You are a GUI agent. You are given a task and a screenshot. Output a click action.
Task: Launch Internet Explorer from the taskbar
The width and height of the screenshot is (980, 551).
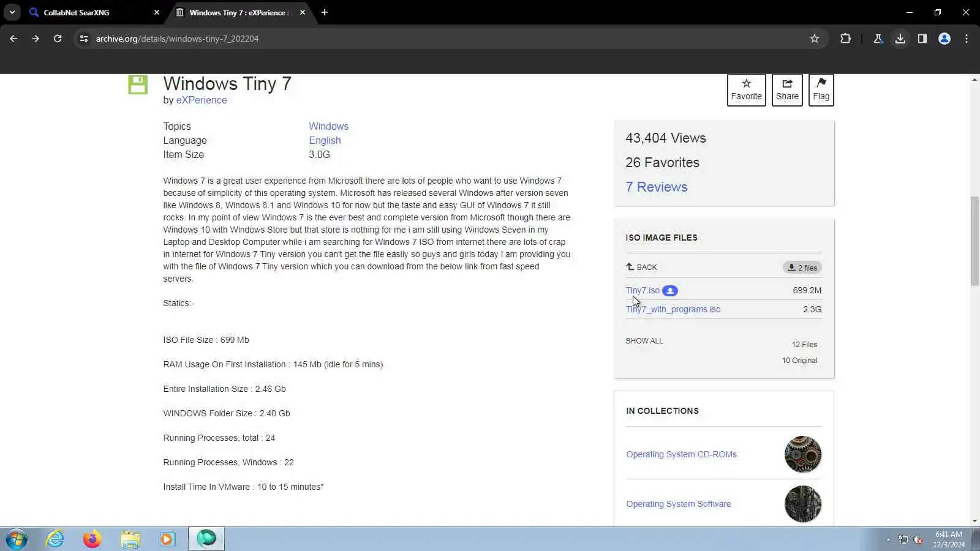[55, 539]
